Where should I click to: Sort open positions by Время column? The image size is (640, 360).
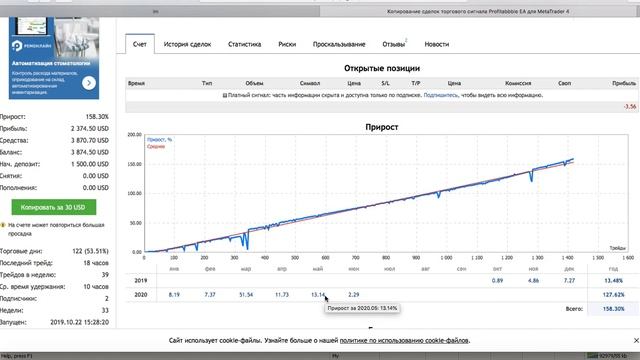click(136, 83)
